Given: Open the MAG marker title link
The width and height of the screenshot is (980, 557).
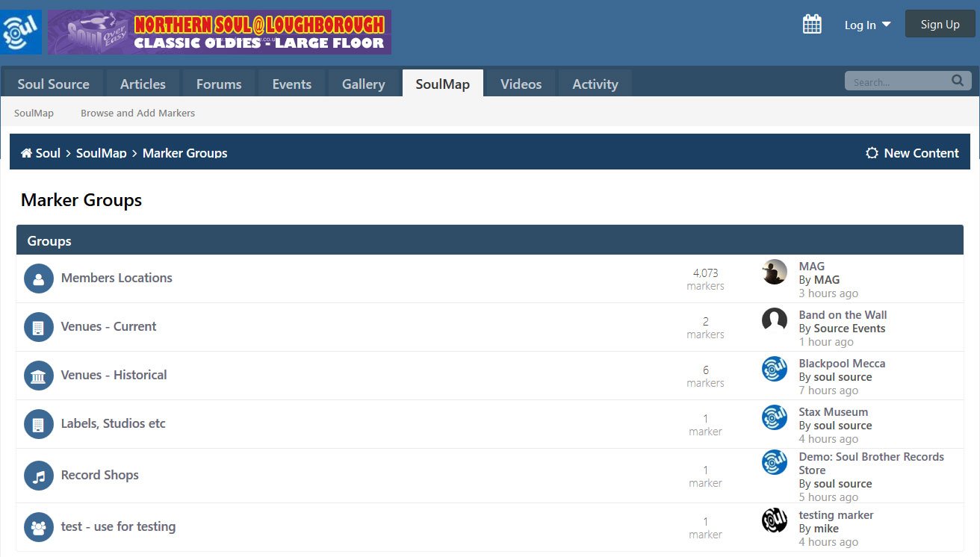Looking at the screenshot, I should (812, 266).
